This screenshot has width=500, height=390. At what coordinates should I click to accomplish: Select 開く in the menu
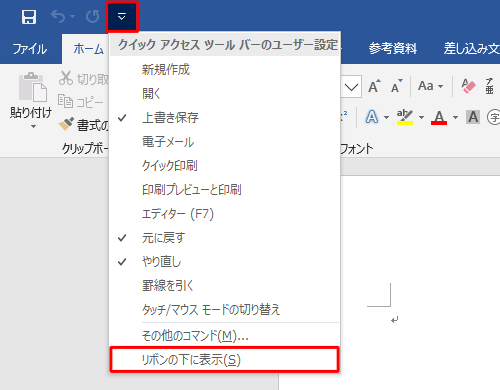(x=225, y=93)
